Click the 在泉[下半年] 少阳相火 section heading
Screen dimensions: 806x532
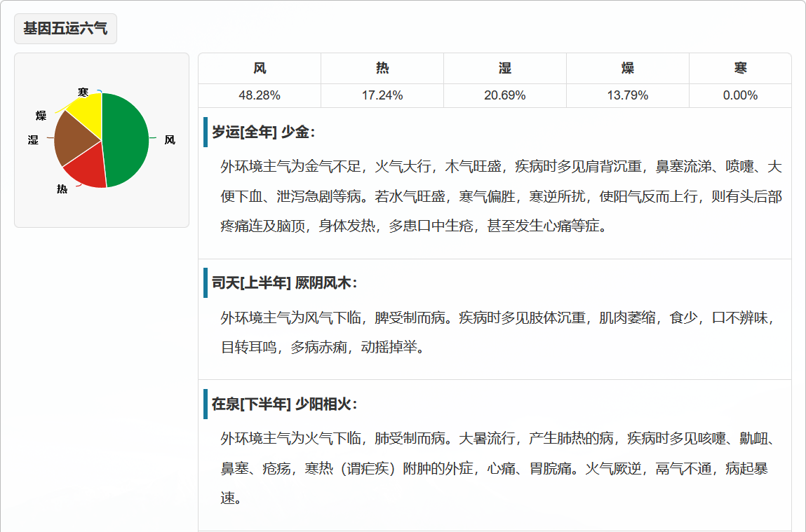[284, 404]
